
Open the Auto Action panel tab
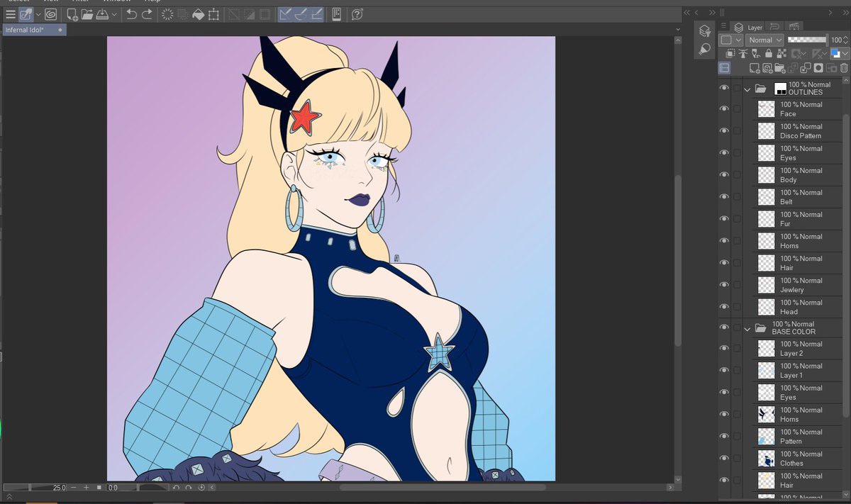click(794, 27)
